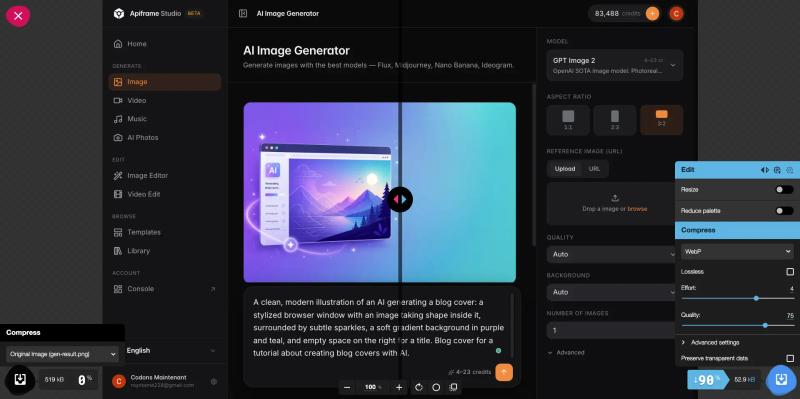This screenshot has height=399, width=800.
Task: Expand Advanced settings in Compress panel
Action: (x=737, y=342)
